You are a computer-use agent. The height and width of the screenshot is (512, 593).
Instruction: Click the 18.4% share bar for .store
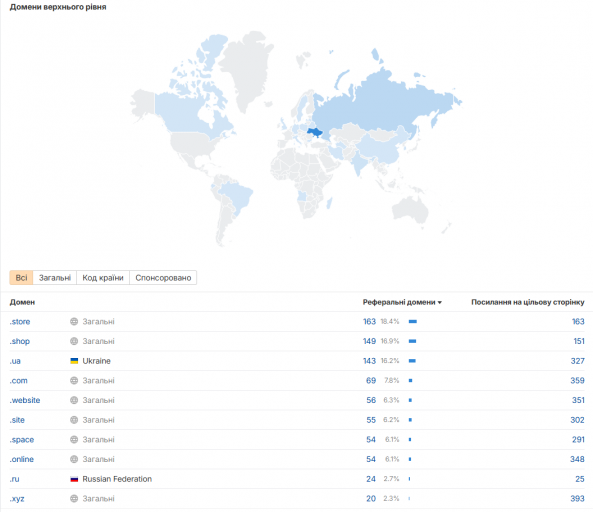[x=413, y=321]
